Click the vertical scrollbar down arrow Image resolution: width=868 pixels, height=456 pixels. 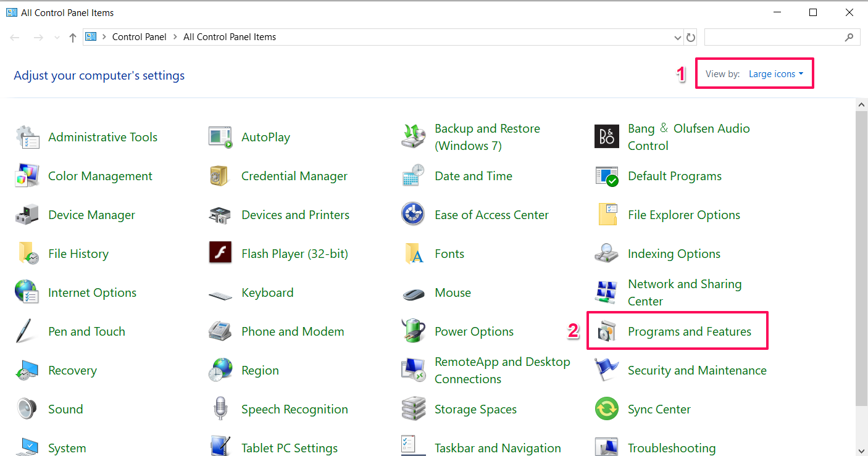click(x=862, y=450)
